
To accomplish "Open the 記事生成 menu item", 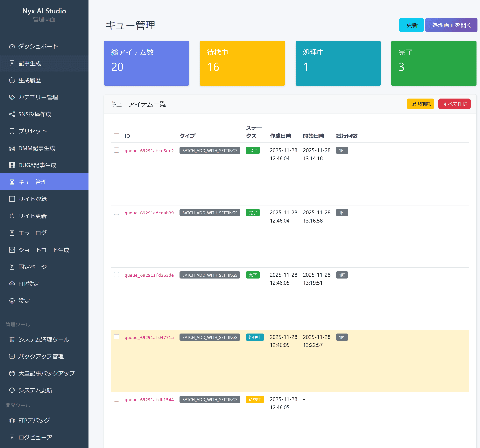I will 29,63.
